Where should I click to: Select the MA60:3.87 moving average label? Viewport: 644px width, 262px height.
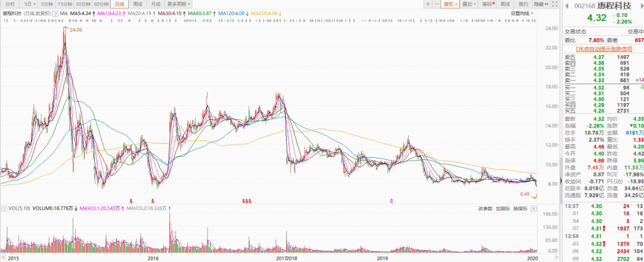(x=201, y=14)
